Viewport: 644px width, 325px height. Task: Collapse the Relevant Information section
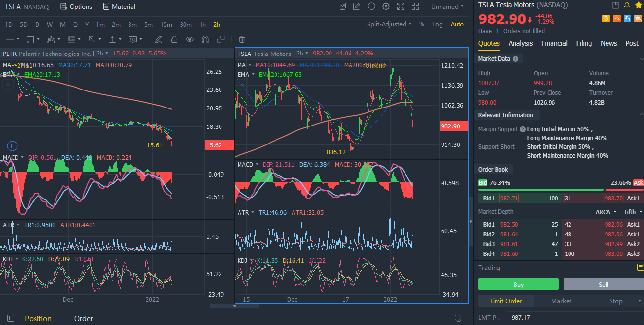pos(641,115)
